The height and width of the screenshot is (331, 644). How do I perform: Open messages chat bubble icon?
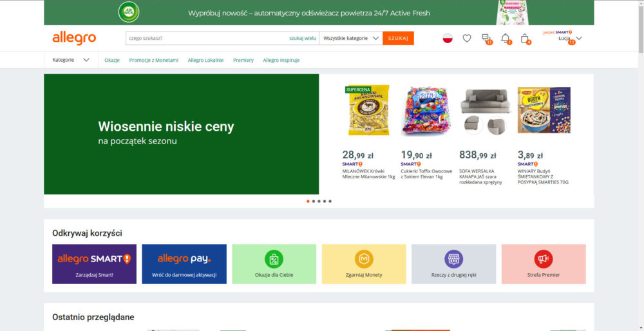[486, 38]
